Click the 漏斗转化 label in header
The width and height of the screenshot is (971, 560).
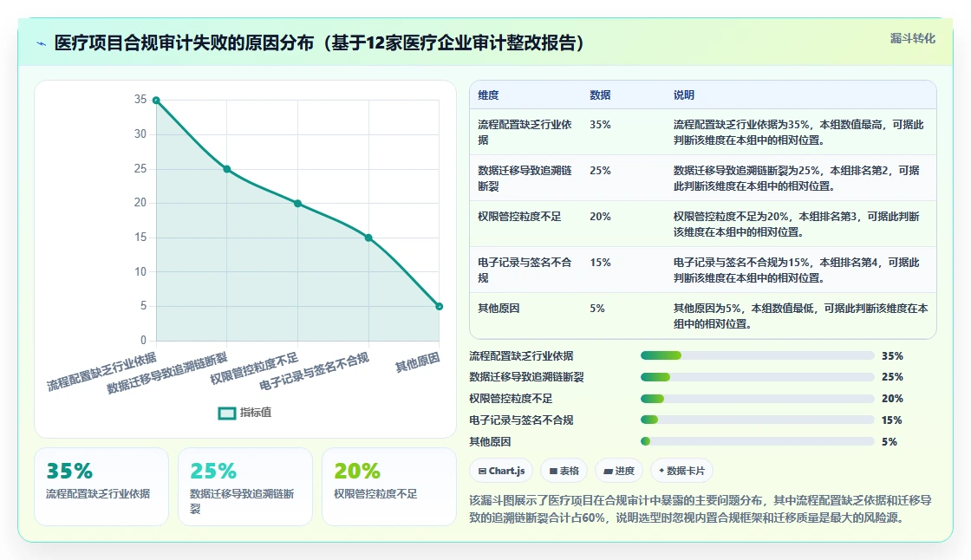[x=913, y=38]
